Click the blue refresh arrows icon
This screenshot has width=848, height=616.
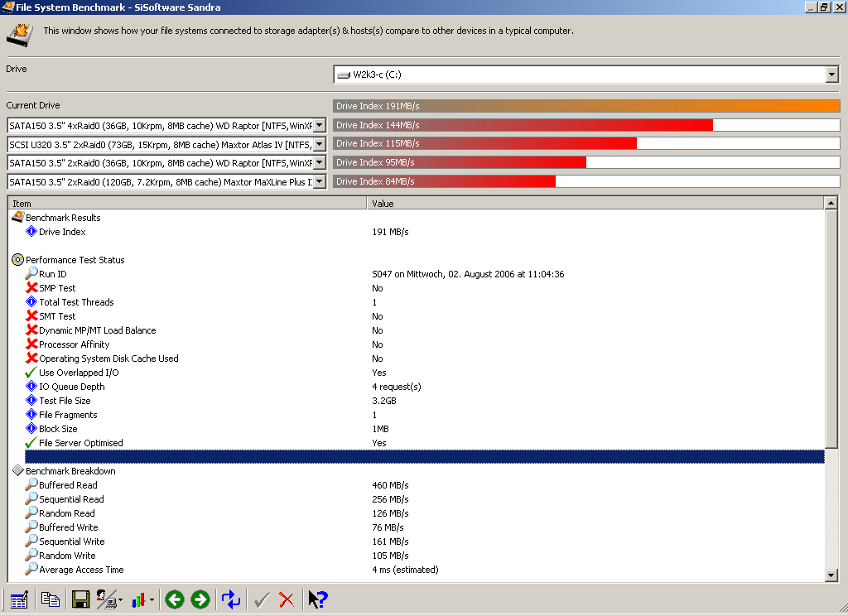231,599
